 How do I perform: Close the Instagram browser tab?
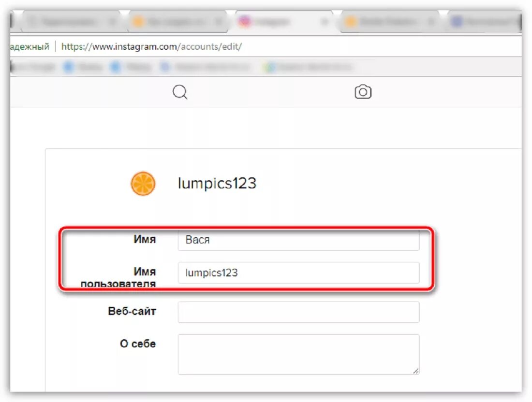pos(325,22)
